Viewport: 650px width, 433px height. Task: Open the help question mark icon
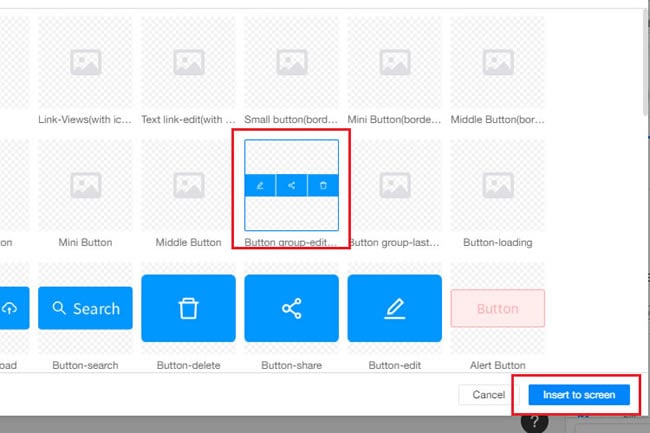coord(535,423)
